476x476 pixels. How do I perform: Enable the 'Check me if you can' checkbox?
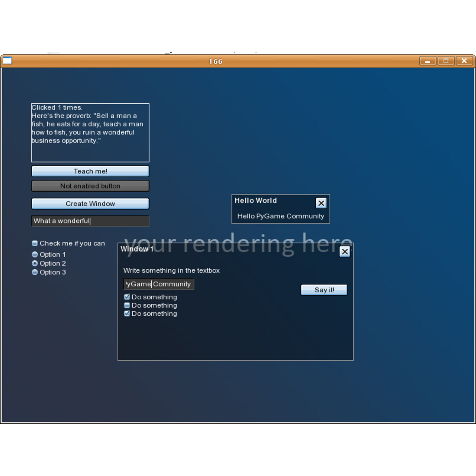tap(35, 243)
